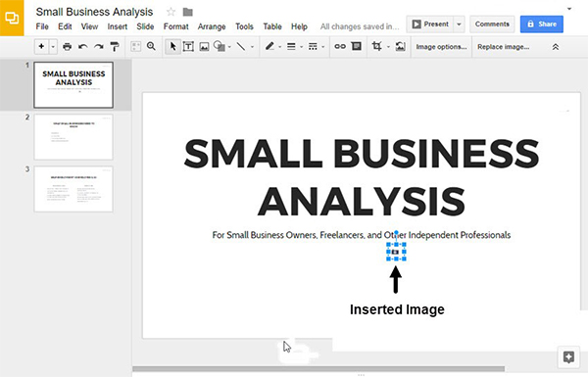
Task: Open the Insert menu
Action: point(117,26)
